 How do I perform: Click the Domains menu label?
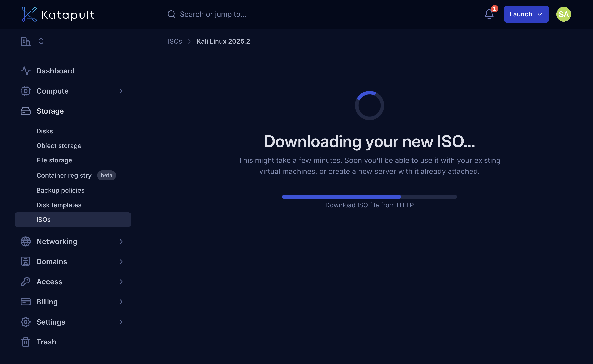pyautogui.click(x=52, y=262)
